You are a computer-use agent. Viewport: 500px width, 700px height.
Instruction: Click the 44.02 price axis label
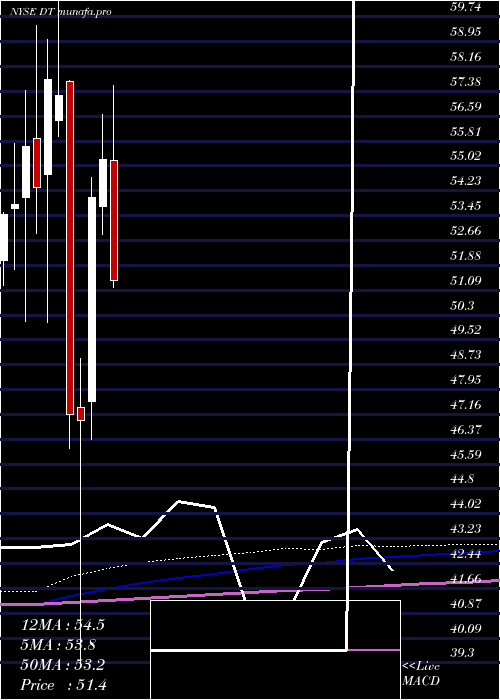point(468,504)
